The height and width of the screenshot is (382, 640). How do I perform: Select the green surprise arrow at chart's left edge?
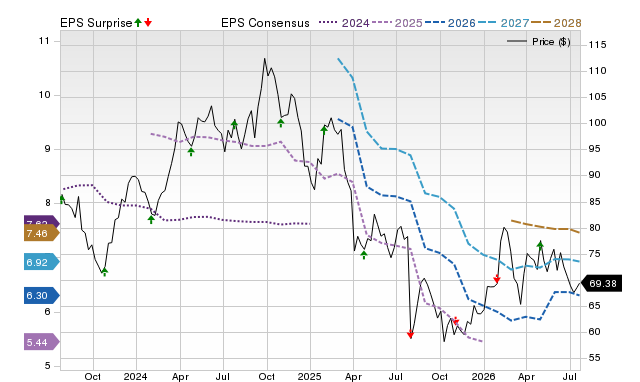point(62,200)
